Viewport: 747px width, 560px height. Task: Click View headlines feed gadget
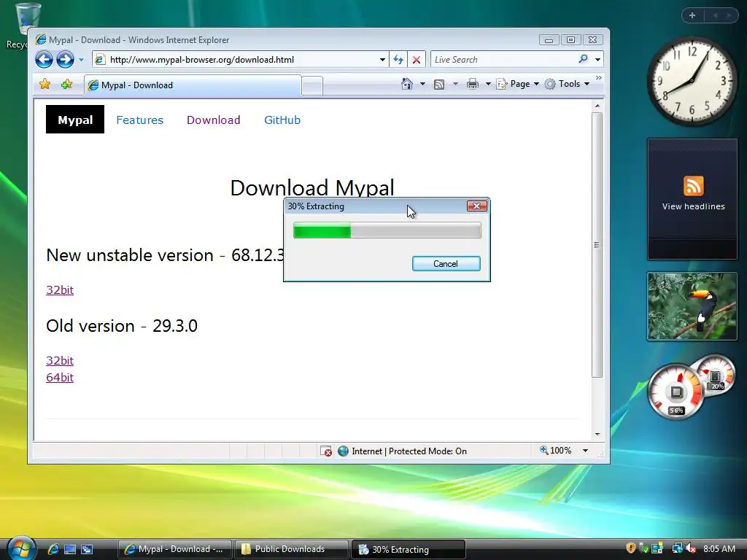[693, 199]
